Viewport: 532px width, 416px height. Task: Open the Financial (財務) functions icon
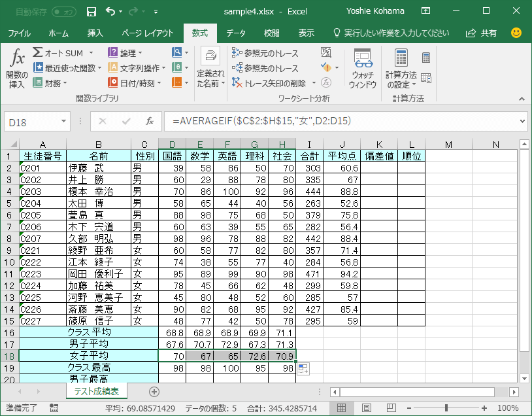coord(38,82)
